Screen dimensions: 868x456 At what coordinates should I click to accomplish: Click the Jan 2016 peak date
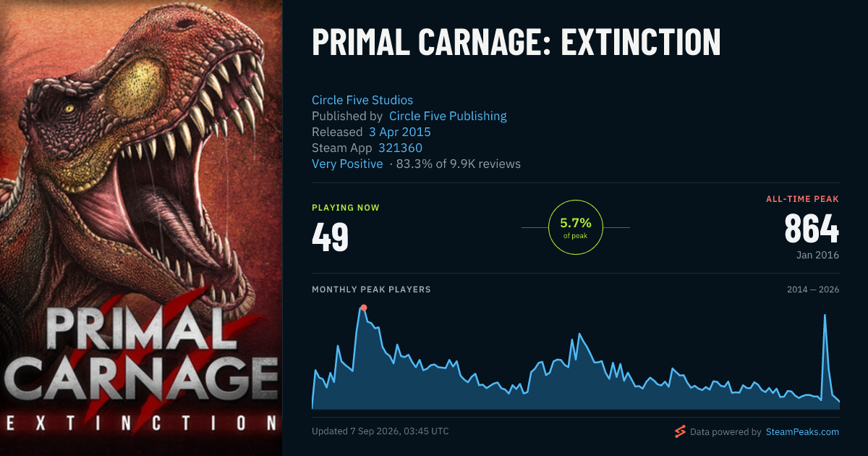coord(819,256)
